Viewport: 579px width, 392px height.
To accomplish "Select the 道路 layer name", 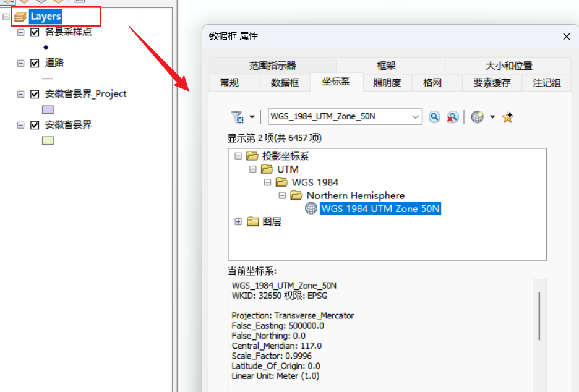I will pyautogui.click(x=54, y=62).
